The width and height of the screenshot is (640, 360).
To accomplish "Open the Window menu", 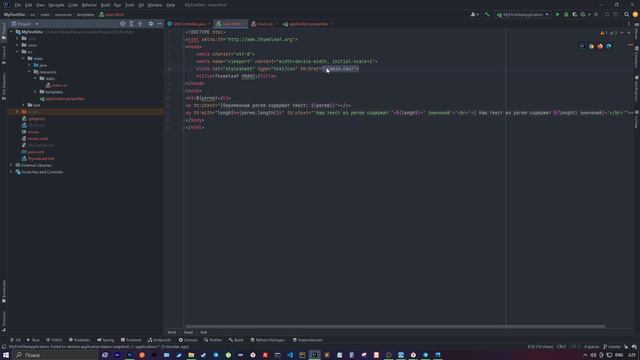I will (155, 5).
